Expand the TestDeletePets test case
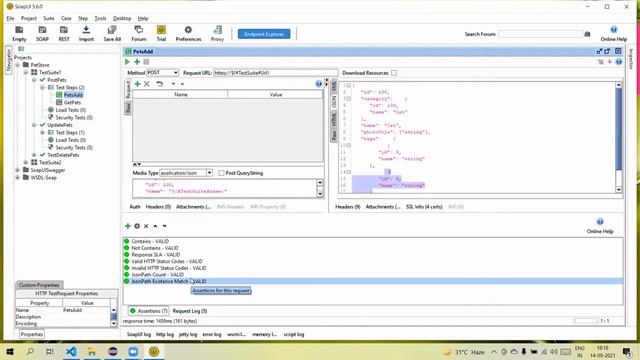 [34, 155]
